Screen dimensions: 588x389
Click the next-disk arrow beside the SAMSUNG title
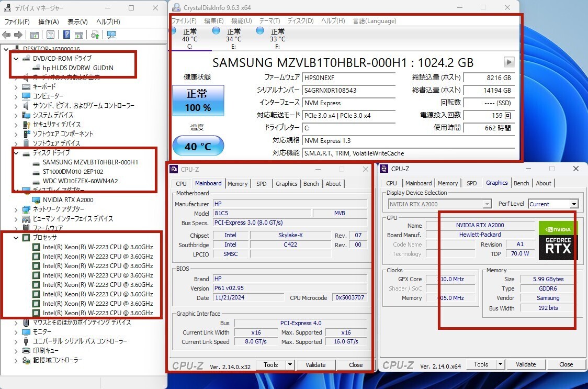(509, 62)
